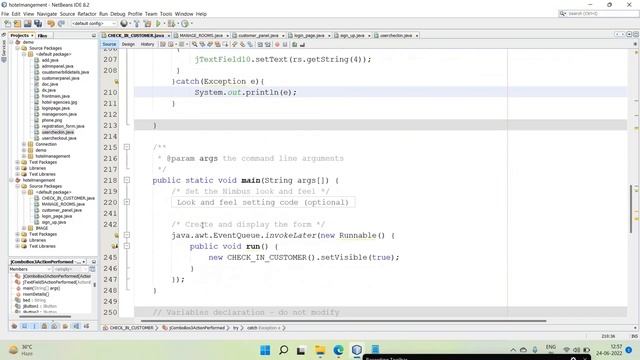The height and width of the screenshot is (360, 640).
Task: Click the Shift Line Left icon
Action: point(260,44)
